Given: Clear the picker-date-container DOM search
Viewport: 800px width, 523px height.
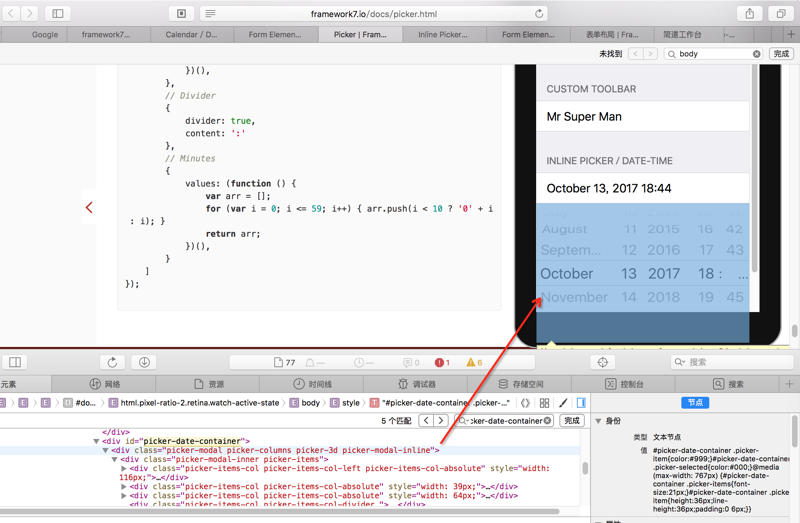Looking at the screenshot, I should pos(547,420).
